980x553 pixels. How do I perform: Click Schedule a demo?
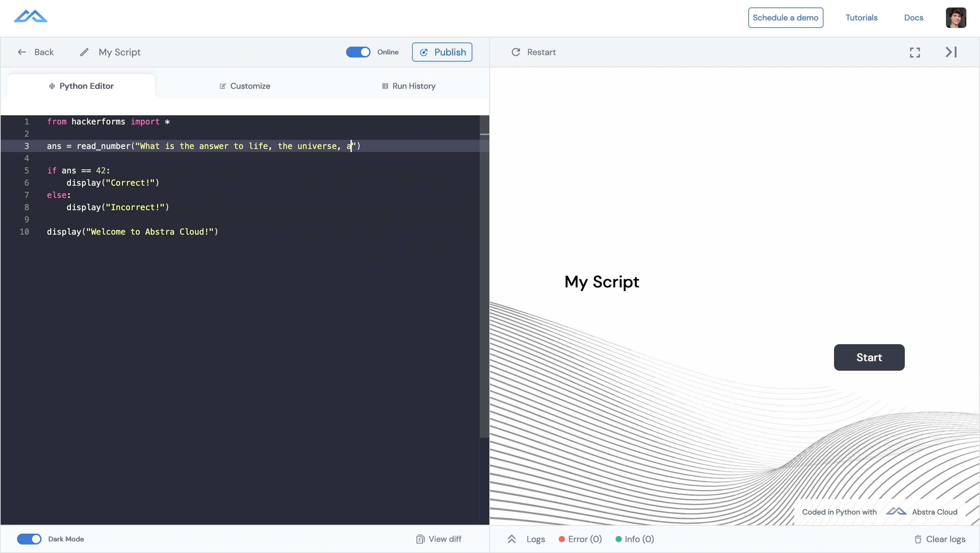click(786, 17)
